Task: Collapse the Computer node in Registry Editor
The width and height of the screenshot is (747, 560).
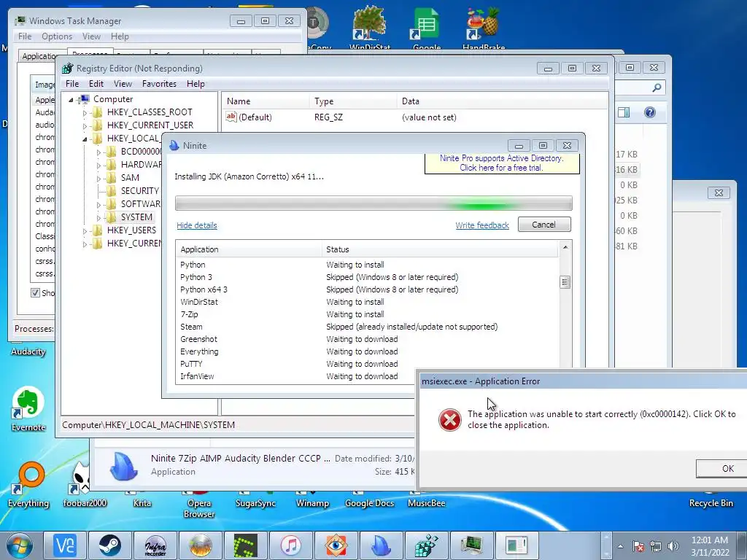Action: click(71, 99)
